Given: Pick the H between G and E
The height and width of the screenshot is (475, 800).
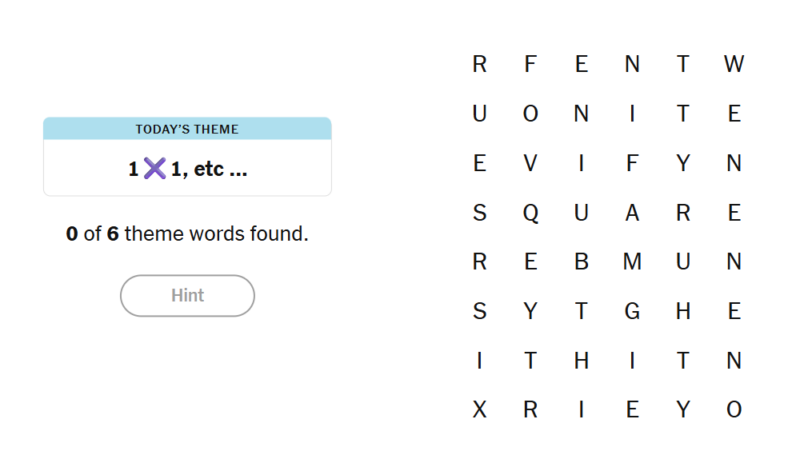Looking at the screenshot, I should click(683, 311).
